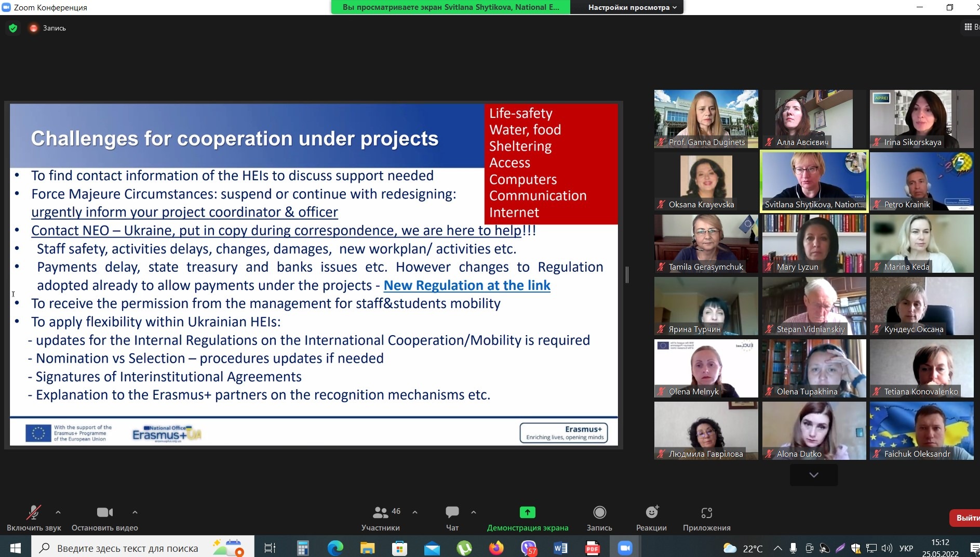
Task: Unmute microphone with Включить звук
Action: point(34,513)
